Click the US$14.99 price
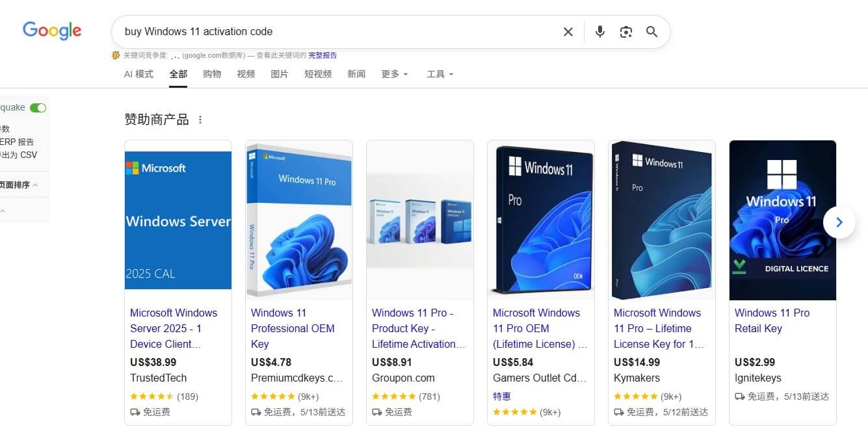This screenshot has height=442, width=868. 637,362
